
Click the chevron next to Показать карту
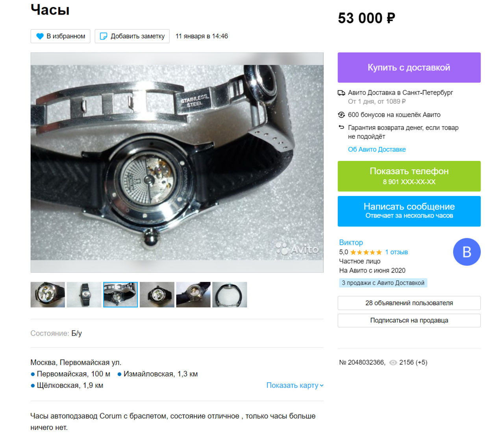point(322,386)
